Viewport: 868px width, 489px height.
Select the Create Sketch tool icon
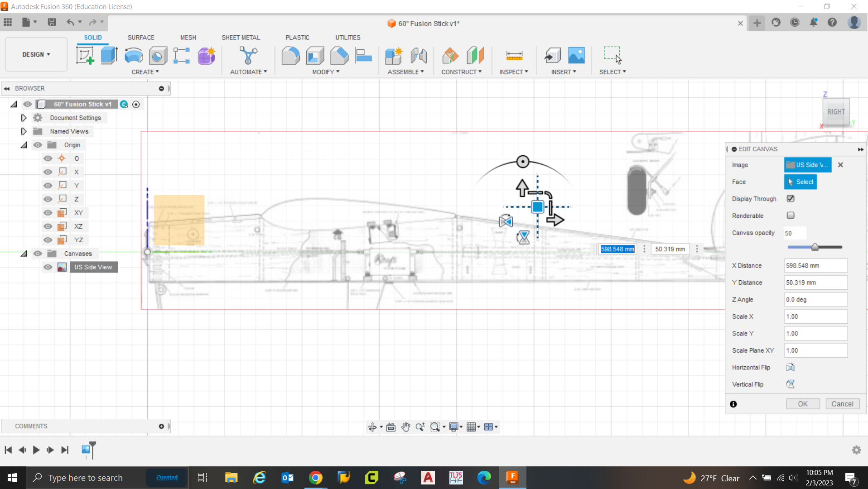[85, 56]
